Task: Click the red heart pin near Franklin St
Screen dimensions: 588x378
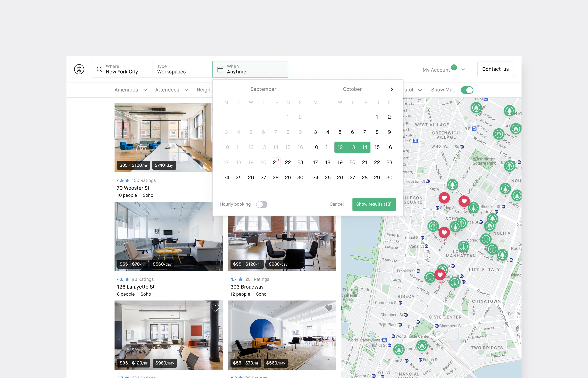Action: (440, 275)
